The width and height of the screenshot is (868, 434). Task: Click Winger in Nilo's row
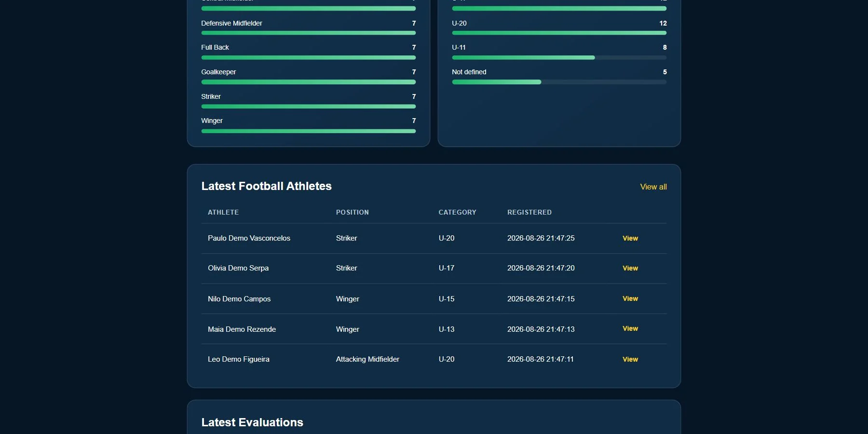pos(348,299)
